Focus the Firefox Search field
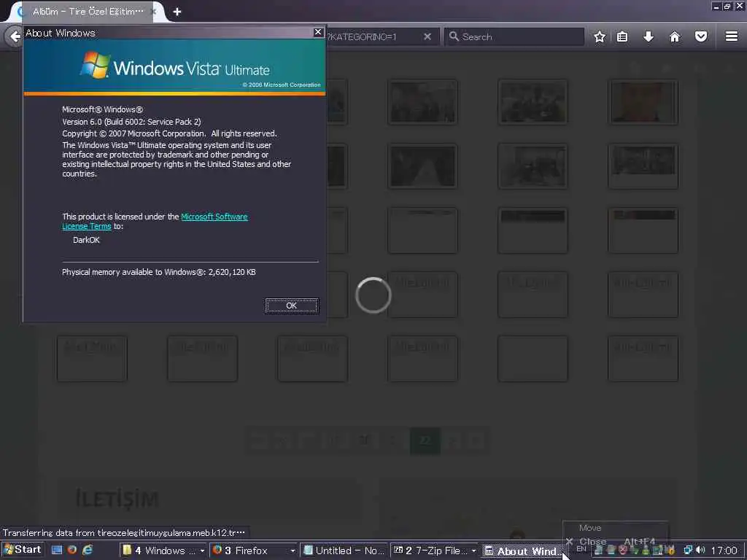747x560 pixels. (514, 36)
